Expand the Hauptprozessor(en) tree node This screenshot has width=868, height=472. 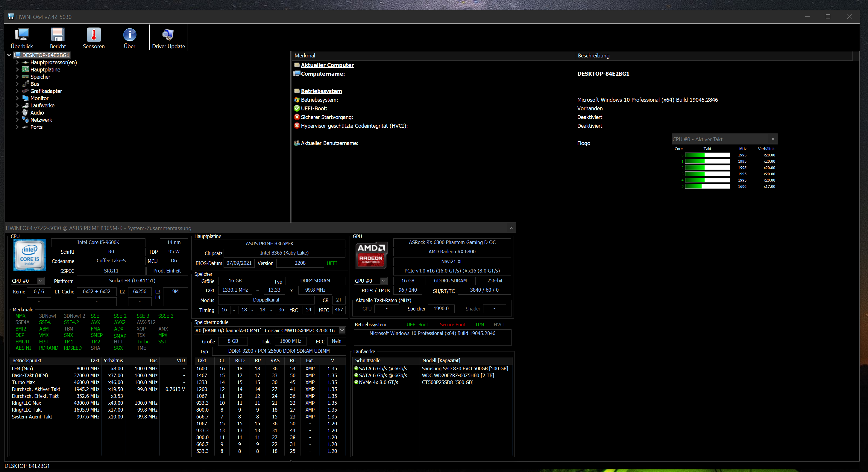click(x=17, y=62)
